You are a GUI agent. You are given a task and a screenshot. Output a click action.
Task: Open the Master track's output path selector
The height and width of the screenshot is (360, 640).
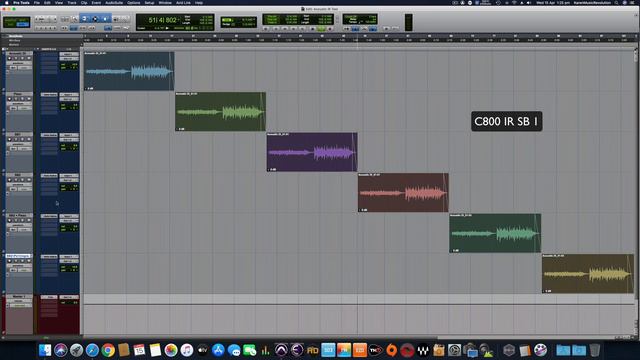(x=69, y=297)
